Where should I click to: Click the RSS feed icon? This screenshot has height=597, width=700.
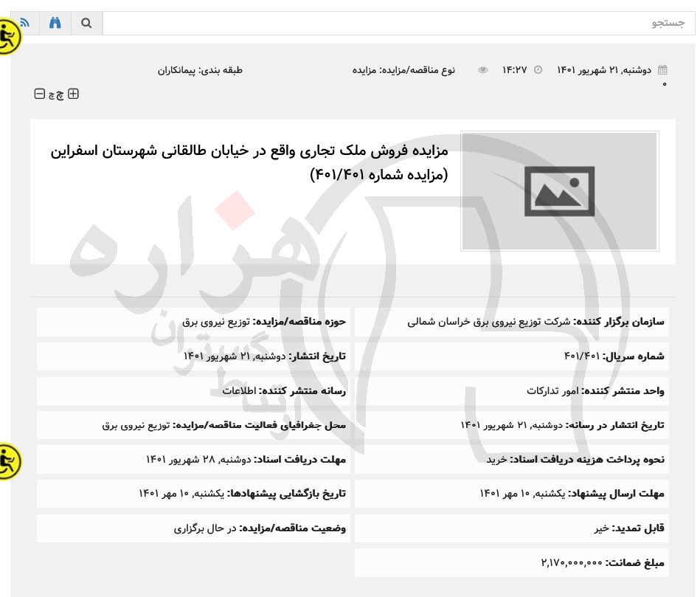click(25, 23)
